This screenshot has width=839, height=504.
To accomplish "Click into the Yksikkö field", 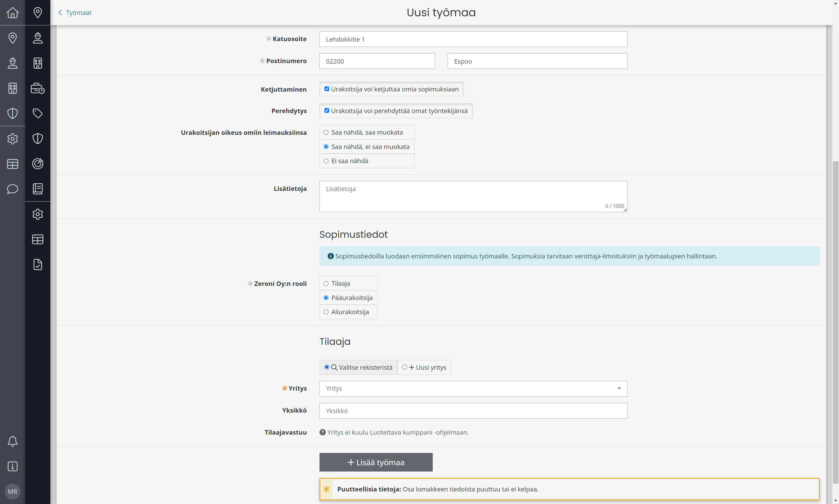I will coord(473,411).
